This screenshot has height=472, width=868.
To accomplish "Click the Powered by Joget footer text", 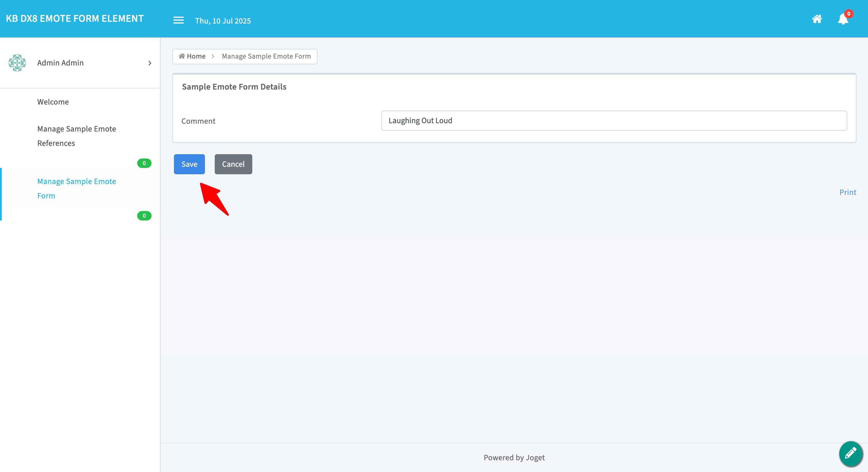I will click(514, 458).
